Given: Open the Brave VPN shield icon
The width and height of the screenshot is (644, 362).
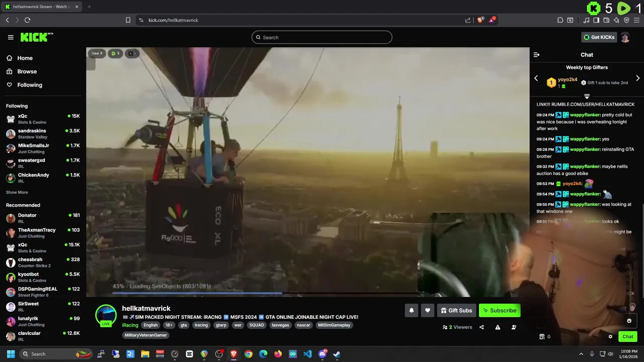Looking at the screenshot, I should (626, 20).
